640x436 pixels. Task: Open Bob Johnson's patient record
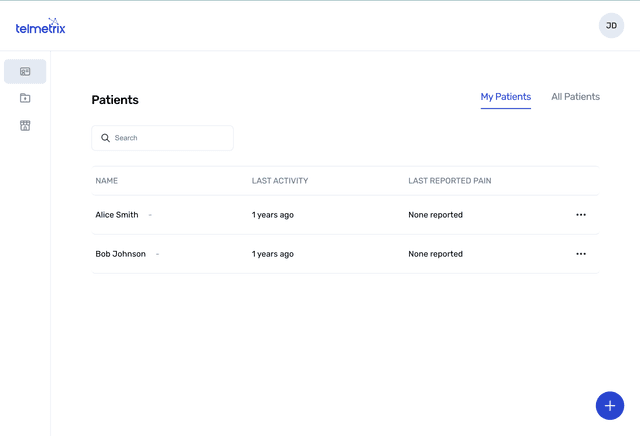[x=120, y=254]
